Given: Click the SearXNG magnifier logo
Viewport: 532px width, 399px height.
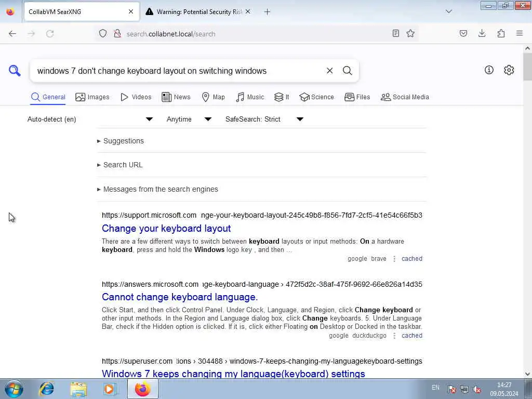Looking at the screenshot, I should (x=15, y=71).
